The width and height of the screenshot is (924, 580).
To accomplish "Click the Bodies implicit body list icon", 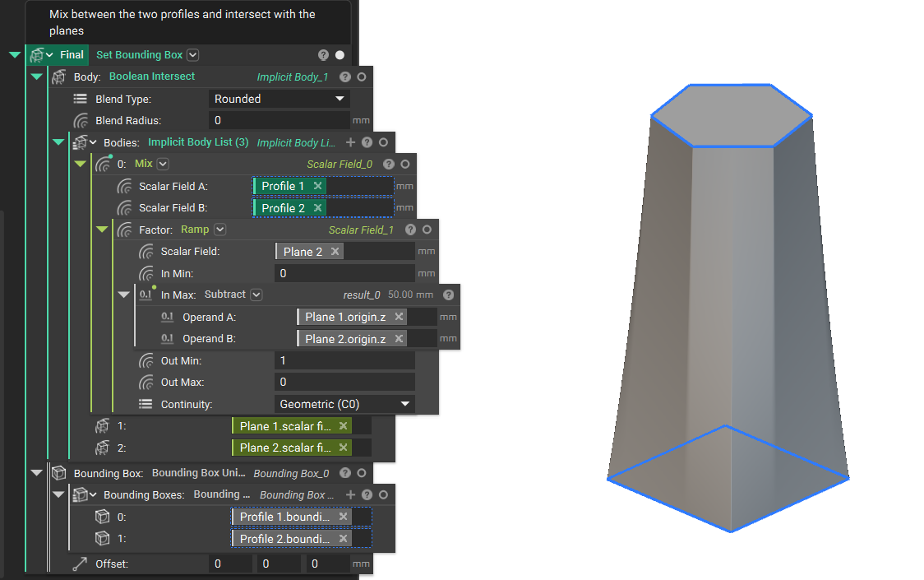I will pos(80,142).
